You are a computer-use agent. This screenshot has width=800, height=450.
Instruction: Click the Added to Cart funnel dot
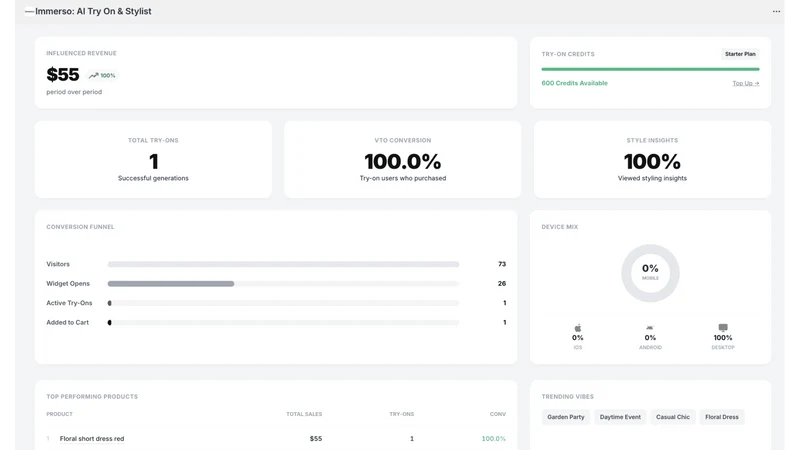tap(110, 322)
